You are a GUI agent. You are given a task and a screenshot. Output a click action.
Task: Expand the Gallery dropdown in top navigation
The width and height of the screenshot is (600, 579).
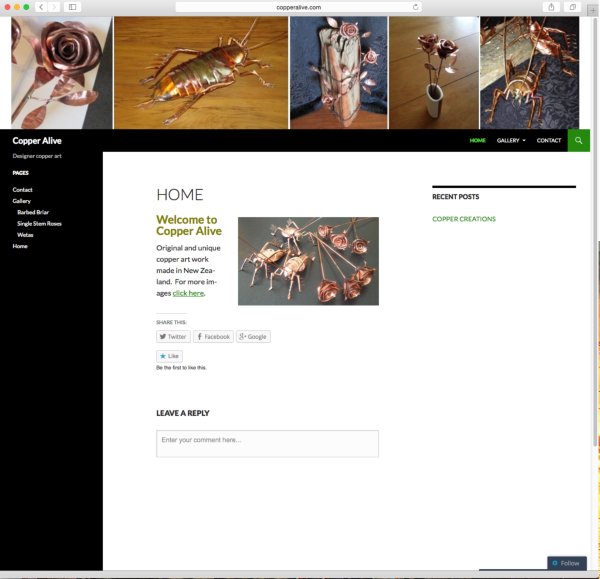(510, 140)
